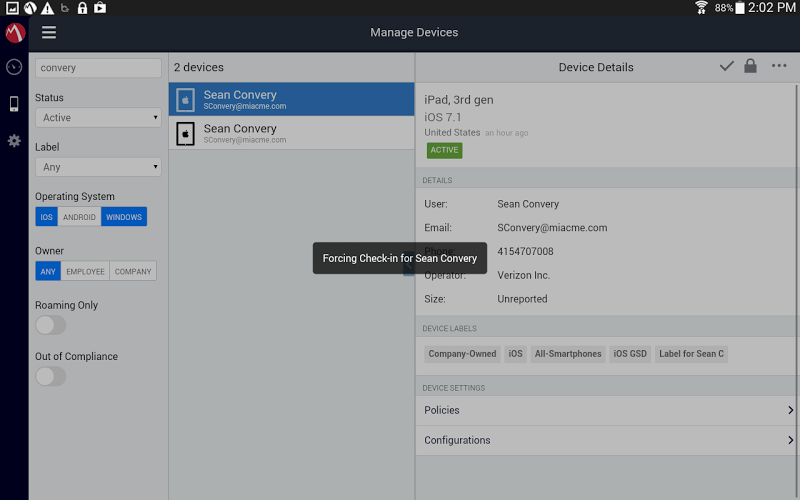Viewport: 800px width, 500px height.
Task: Tap the iOS device label chip
Action: (x=515, y=354)
